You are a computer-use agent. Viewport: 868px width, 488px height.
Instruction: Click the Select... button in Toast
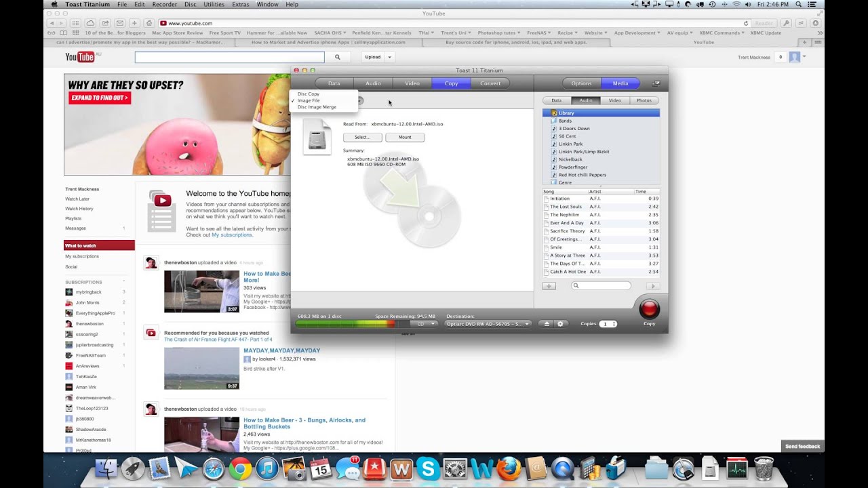pyautogui.click(x=362, y=137)
